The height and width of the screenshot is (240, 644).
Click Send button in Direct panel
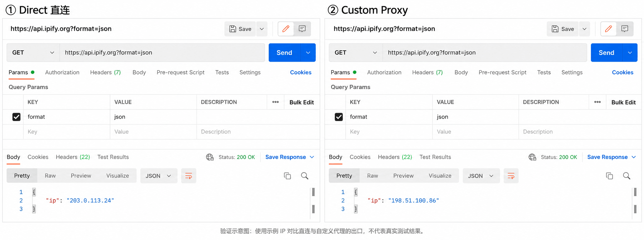coord(284,53)
